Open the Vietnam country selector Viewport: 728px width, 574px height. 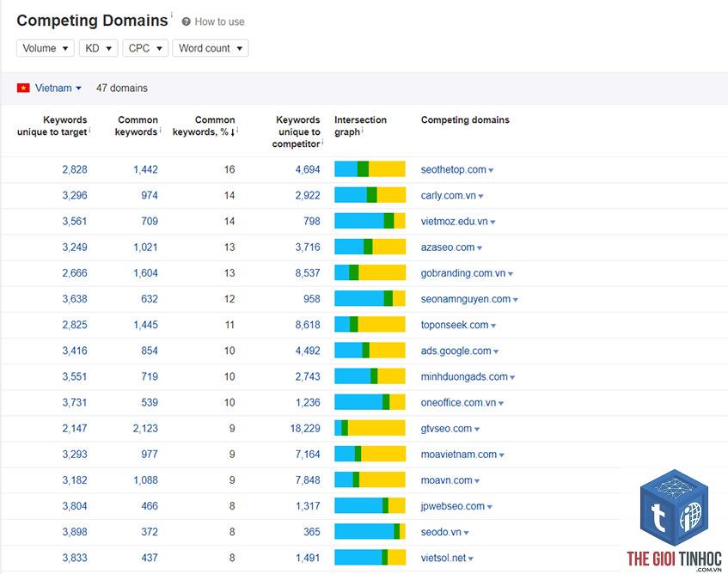[58, 88]
